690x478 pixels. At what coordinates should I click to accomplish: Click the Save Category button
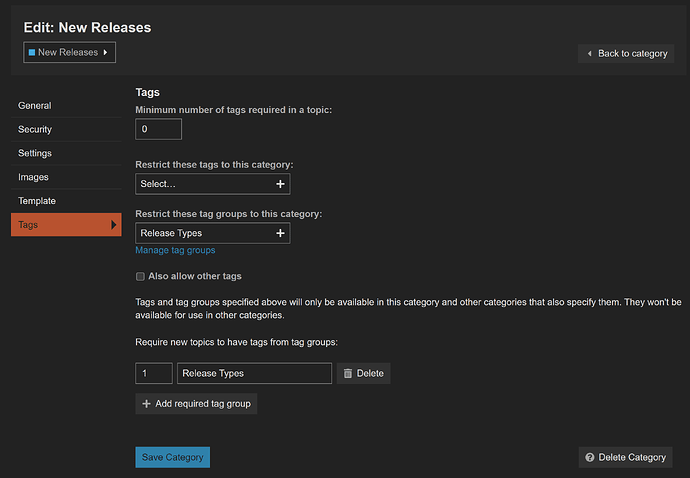(x=172, y=457)
